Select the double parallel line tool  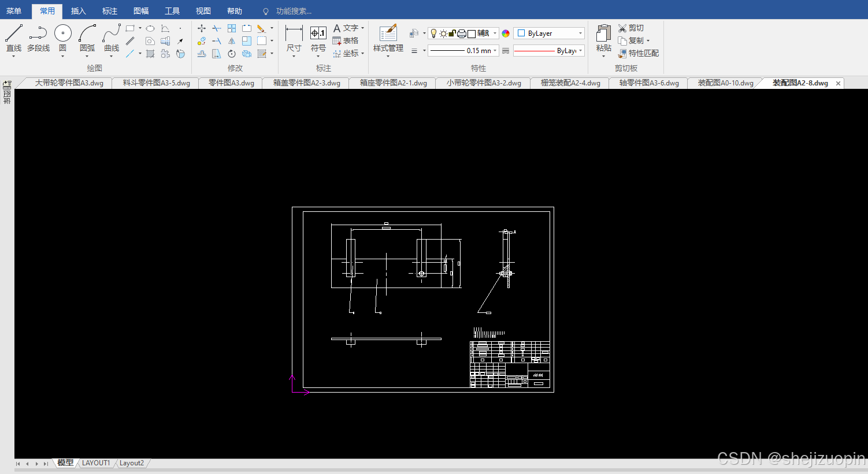(130, 41)
